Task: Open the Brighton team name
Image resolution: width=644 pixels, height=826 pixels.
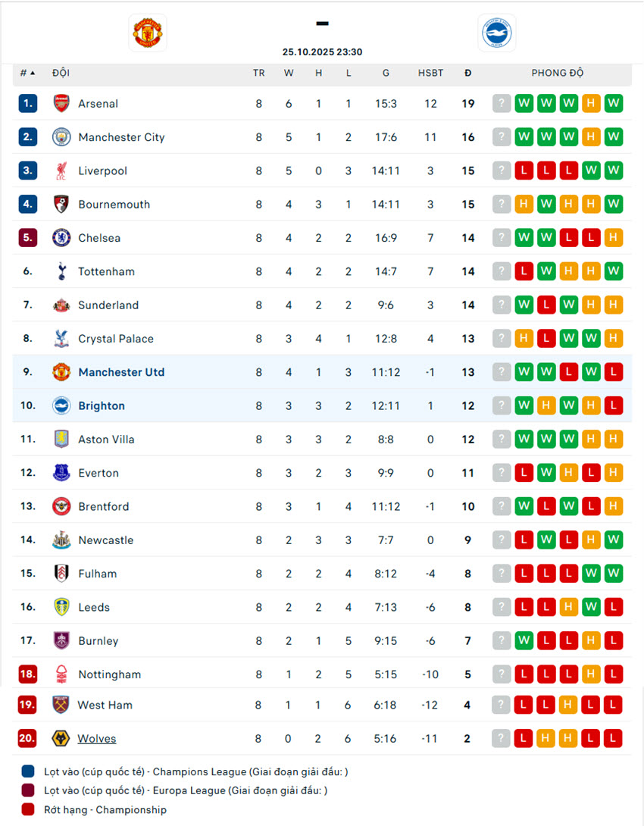Action: tap(102, 406)
